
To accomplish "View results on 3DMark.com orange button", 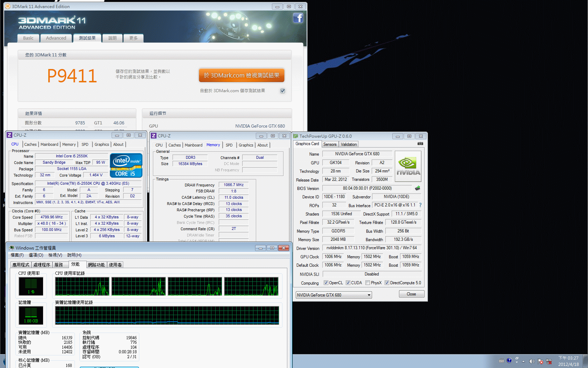I will point(241,75).
